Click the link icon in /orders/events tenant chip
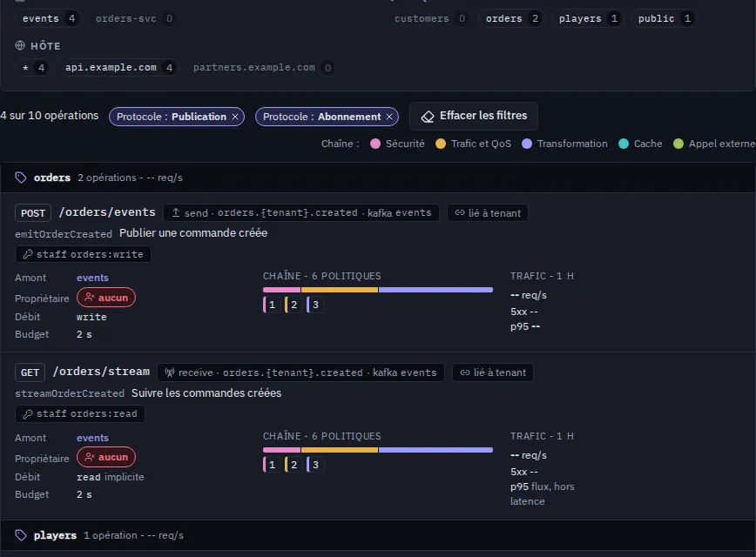This screenshot has height=557, width=756. (460, 212)
